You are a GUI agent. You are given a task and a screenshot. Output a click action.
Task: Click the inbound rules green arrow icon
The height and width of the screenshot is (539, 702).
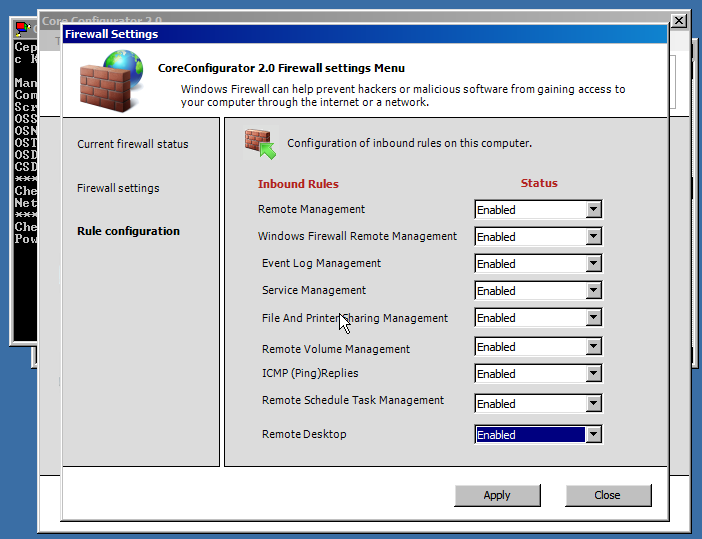coord(261,143)
